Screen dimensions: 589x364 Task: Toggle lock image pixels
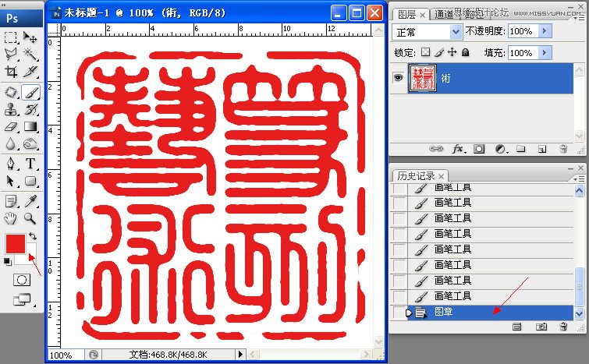438,52
